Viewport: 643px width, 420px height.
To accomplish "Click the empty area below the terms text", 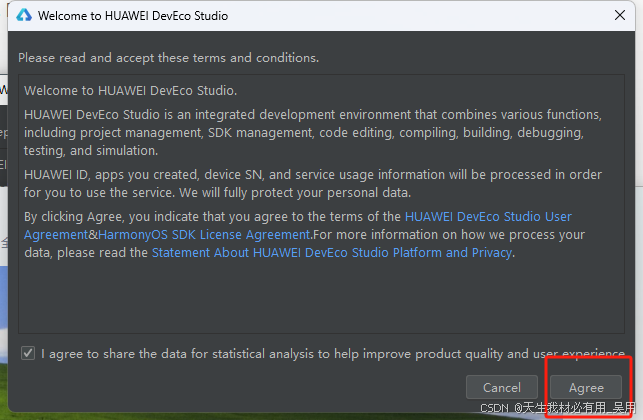I will [x=321, y=297].
